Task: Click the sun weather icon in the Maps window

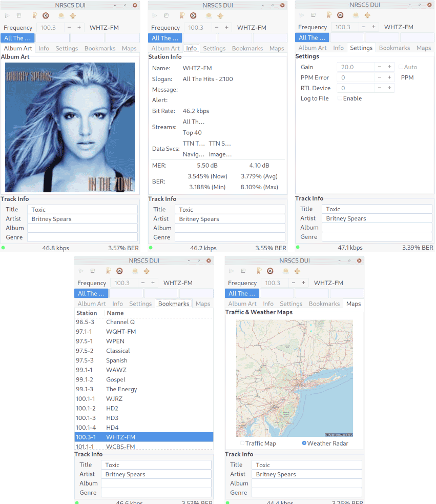Action: click(x=286, y=271)
